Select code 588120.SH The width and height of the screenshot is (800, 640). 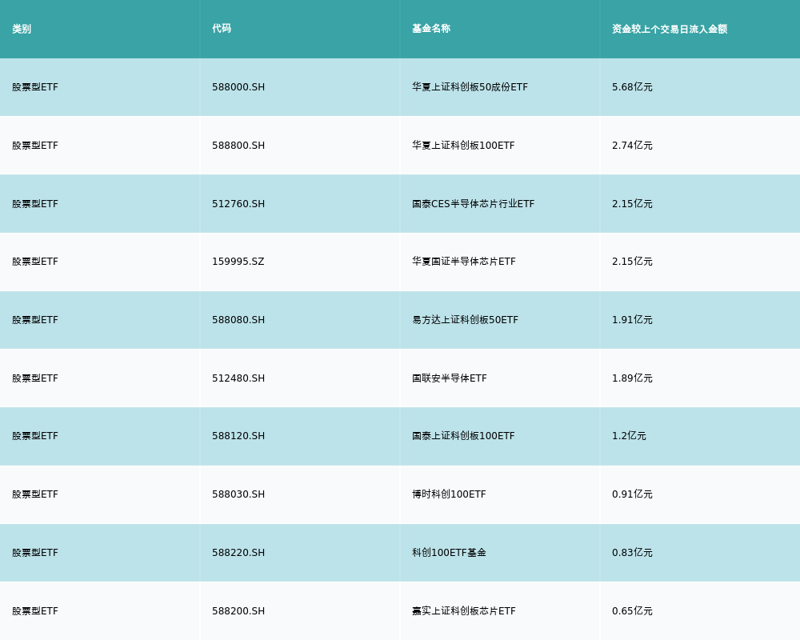click(x=238, y=436)
